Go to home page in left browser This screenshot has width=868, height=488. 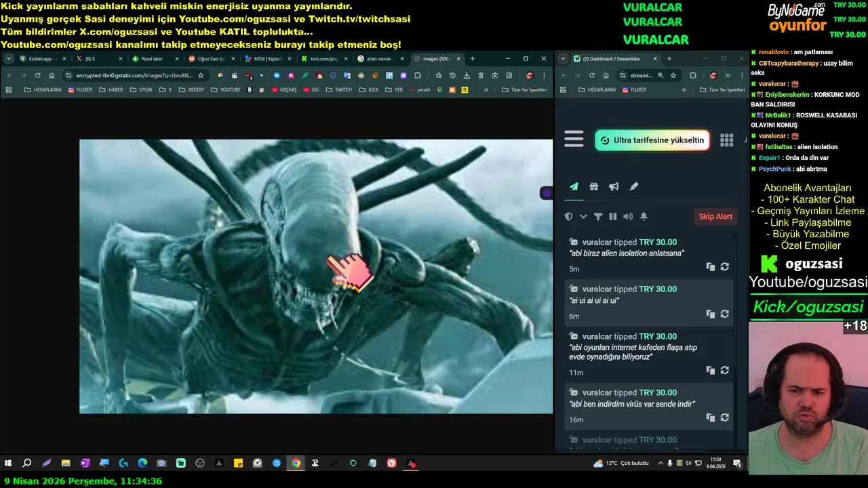52,75
